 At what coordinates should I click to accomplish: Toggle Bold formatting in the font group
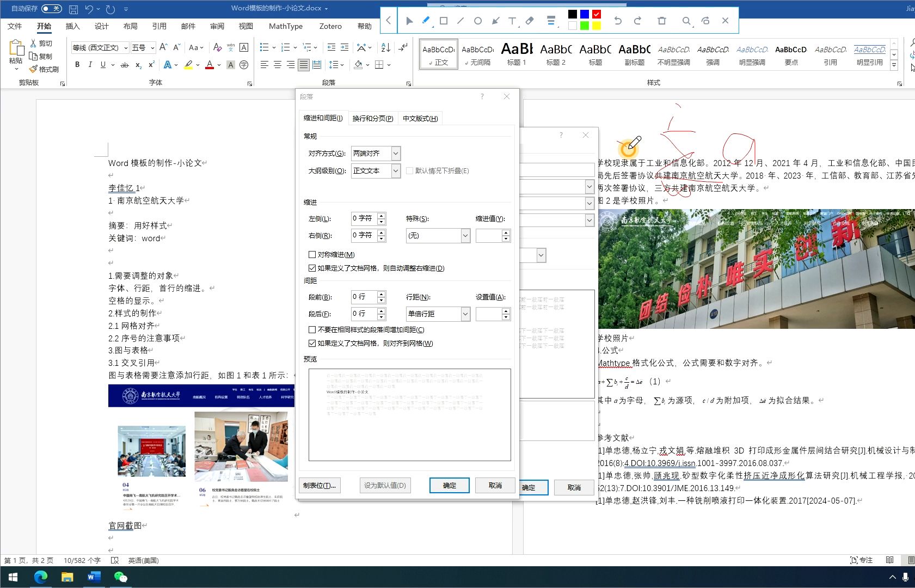(x=77, y=65)
